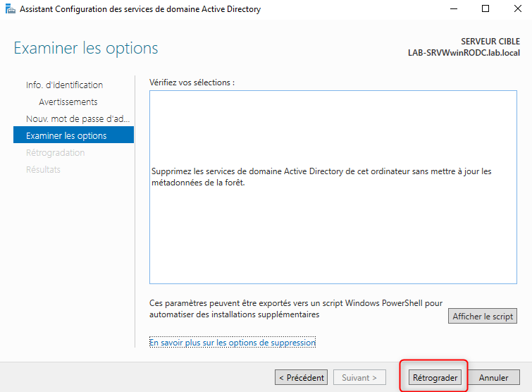Maximize the assistant window
The width and height of the screenshot is (532, 392).
click(485, 8)
